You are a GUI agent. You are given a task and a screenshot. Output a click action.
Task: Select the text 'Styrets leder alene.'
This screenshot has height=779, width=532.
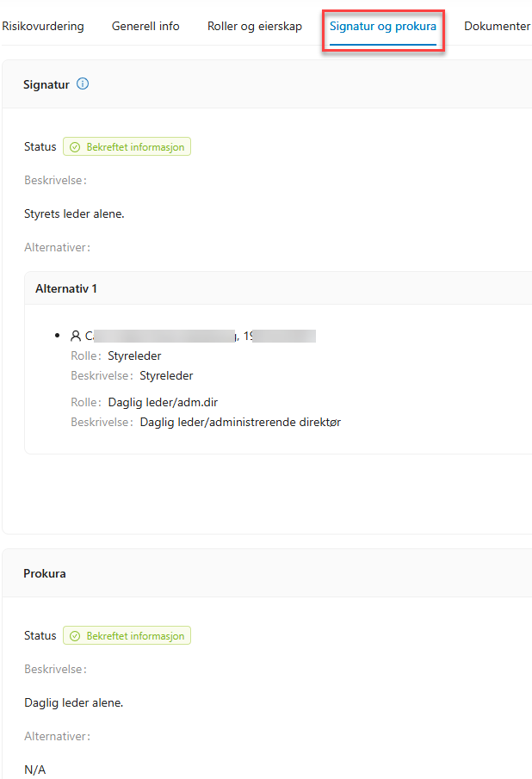coord(75,214)
